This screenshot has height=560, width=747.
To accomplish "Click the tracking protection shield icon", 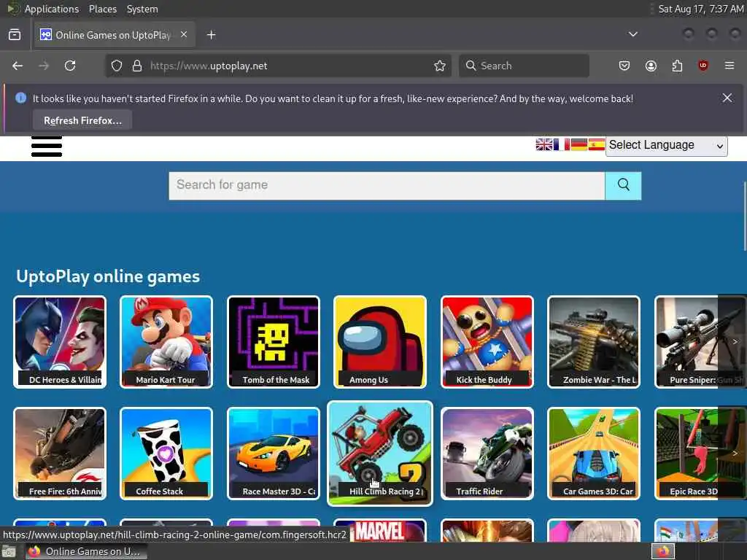I will pyautogui.click(x=117, y=66).
